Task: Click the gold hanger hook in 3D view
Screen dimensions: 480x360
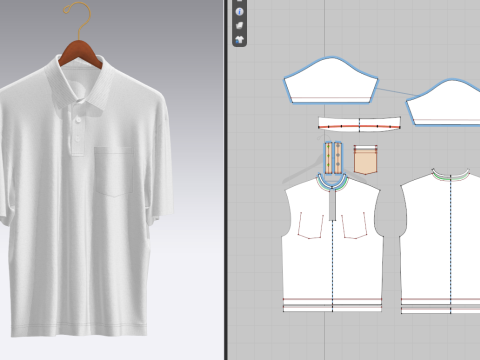Action: coord(78,20)
